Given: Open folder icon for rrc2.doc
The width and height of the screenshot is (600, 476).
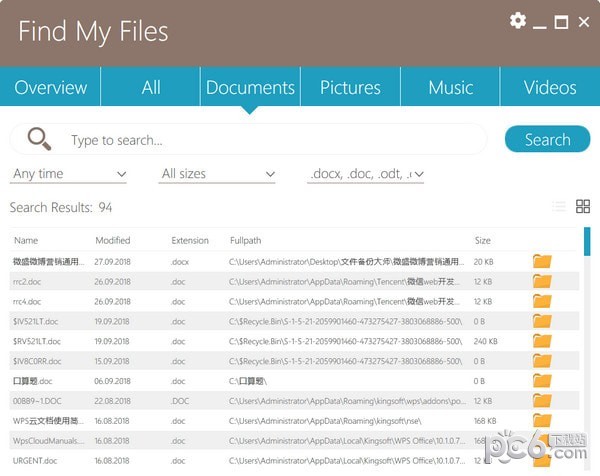Looking at the screenshot, I should point(542,282).
